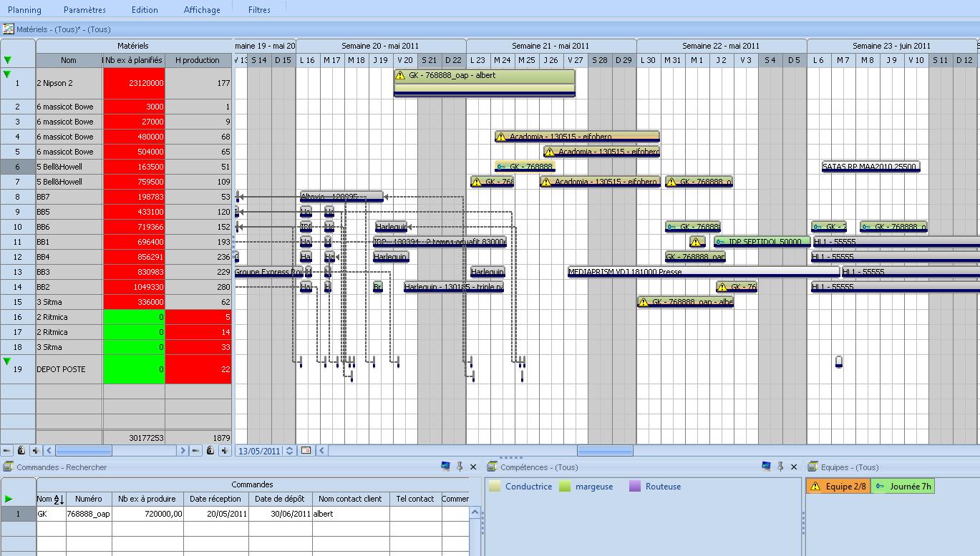The width and height of the screenshot is (980, 556).
Task: Click the green filter triangle beside Nom header
Action: pyautogui.click(x=8, y=60)
